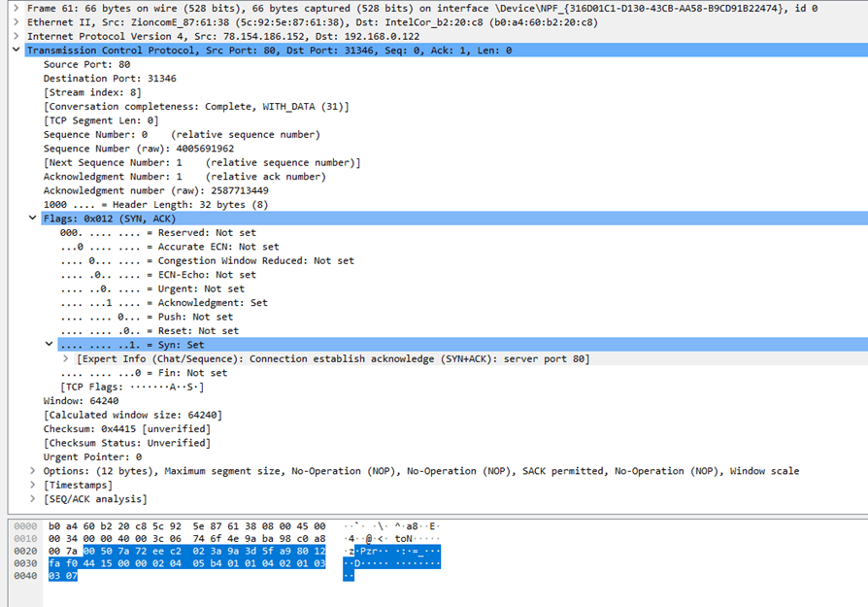
Task: Select the Urgent: Not set row
Action: tap(152, 288)
